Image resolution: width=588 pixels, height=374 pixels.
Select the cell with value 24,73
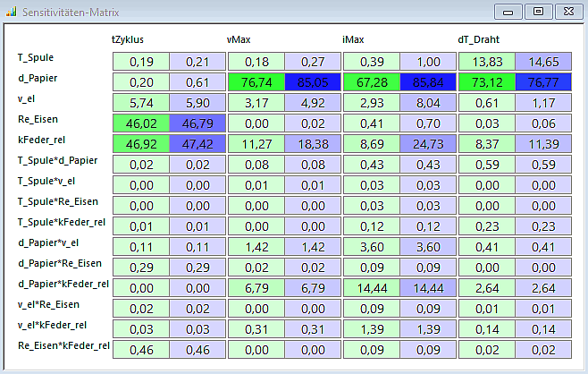point(428,143)
